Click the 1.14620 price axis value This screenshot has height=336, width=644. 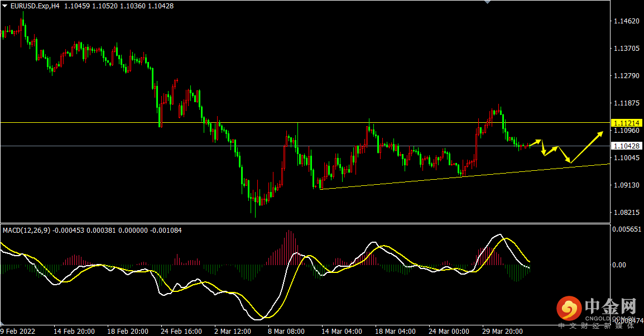click(x=626, y=21)
